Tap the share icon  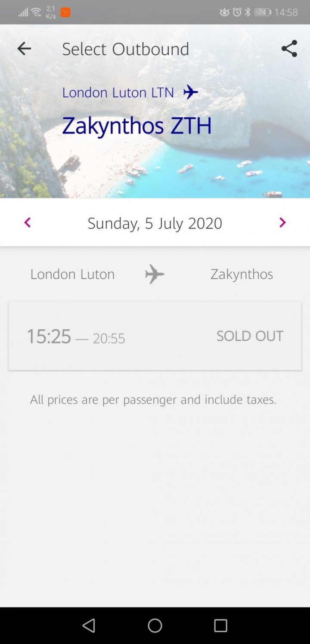[289, 49]
